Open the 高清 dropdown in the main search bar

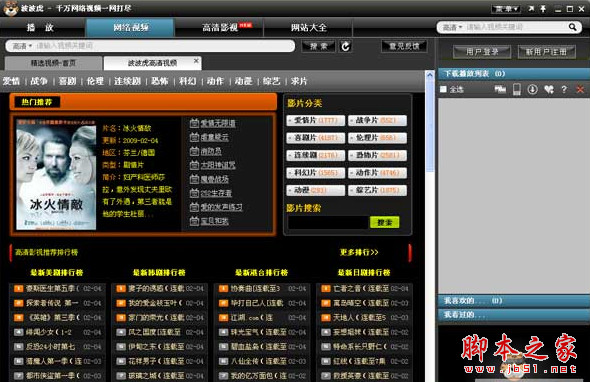[x=22, y=46]
